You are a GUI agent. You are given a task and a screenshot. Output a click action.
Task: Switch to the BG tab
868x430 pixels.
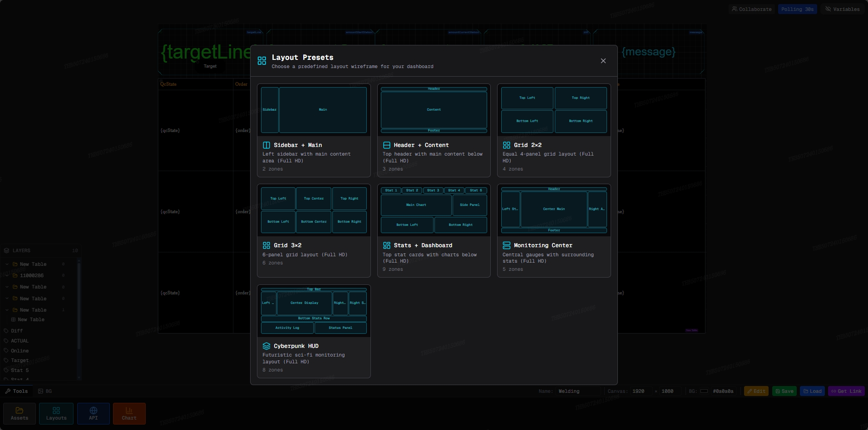45,391
